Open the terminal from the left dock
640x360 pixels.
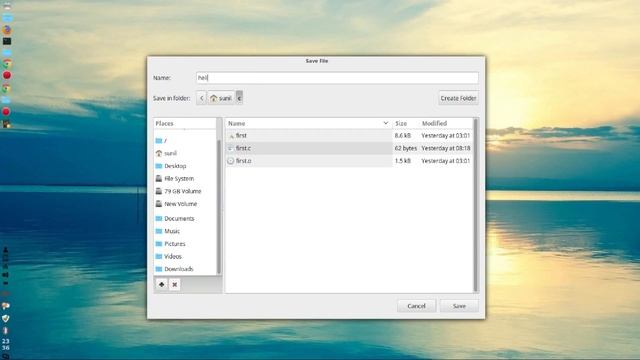click(x=7, y=41)
